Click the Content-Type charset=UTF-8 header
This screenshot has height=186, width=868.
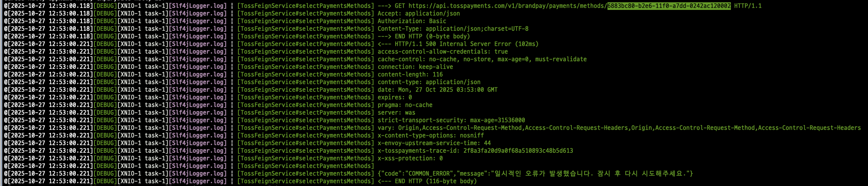point(453,29)
